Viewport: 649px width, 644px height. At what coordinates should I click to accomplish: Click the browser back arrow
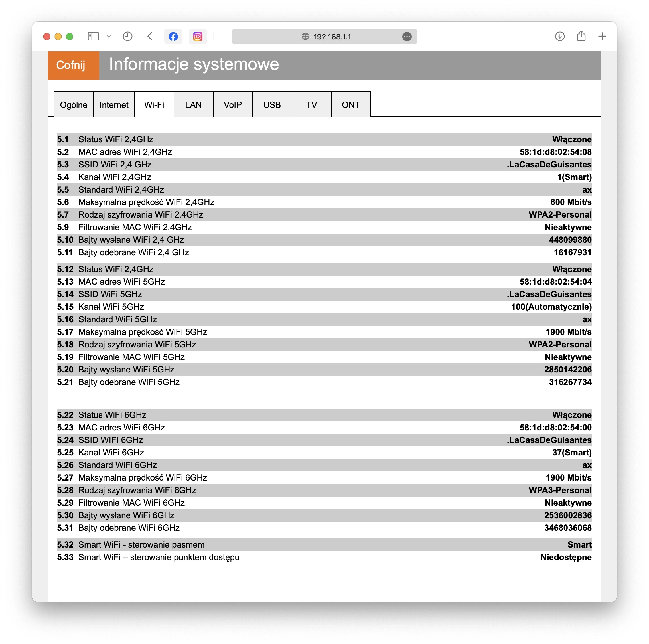150,36
